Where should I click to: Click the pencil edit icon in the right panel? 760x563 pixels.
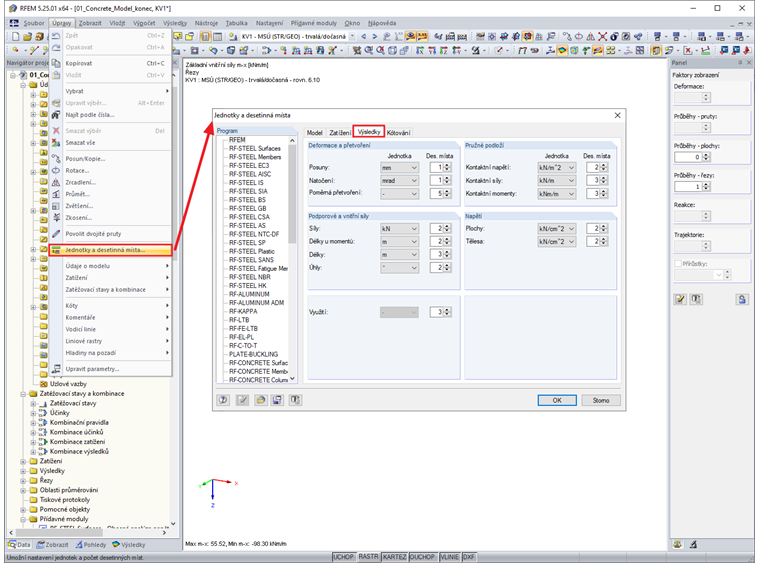pyautogui.click(x=680, y=299)
